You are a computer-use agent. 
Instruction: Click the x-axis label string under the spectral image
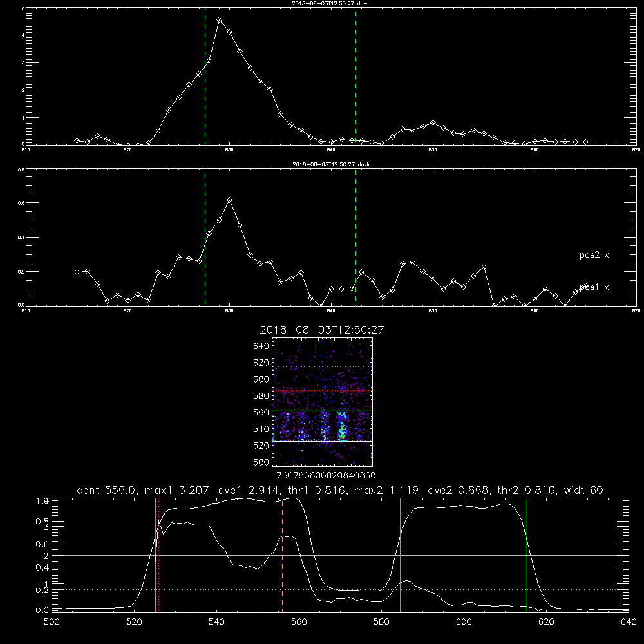coord(327,476)
